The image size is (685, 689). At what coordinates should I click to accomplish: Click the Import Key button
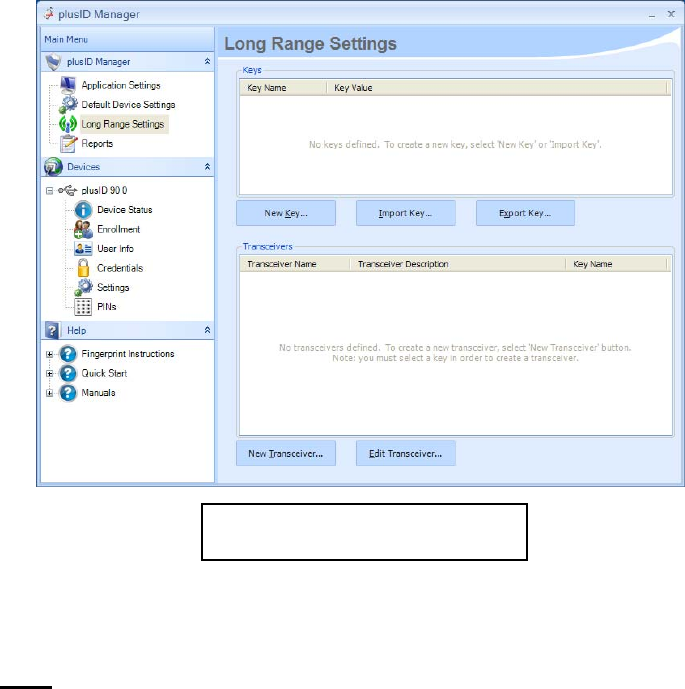point(406,213)
